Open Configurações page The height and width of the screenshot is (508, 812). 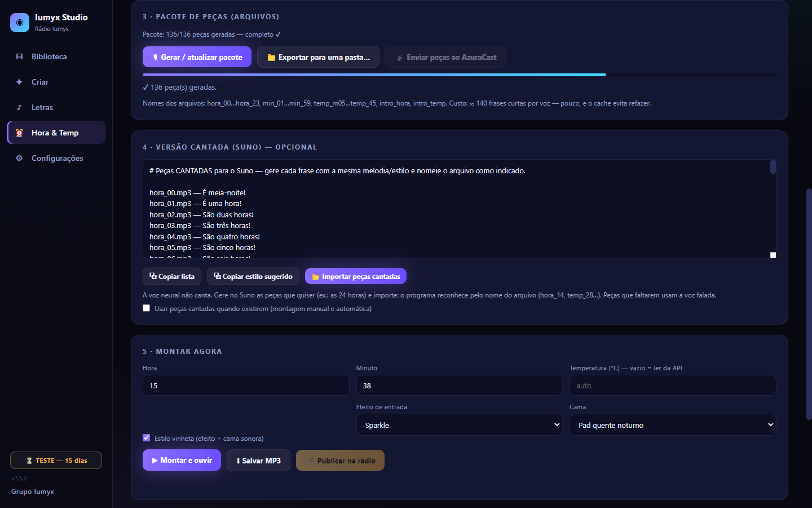coord(56,158)
